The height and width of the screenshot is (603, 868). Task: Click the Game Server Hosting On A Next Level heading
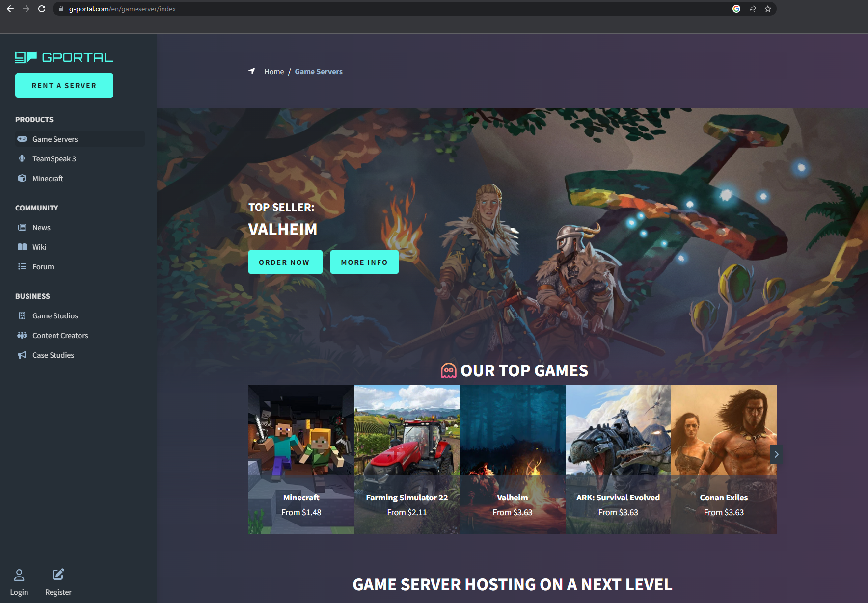513,584
